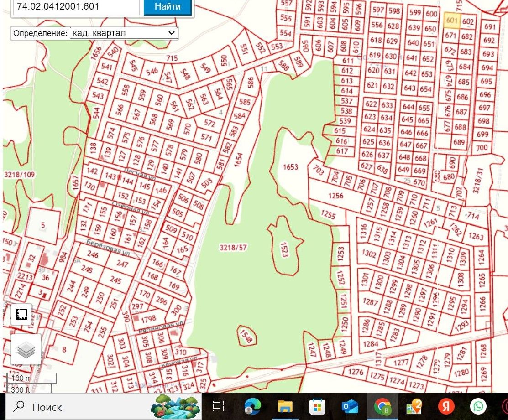Activate the ruler measurement tool
The image size is (508, 420).
coord(21,315)
